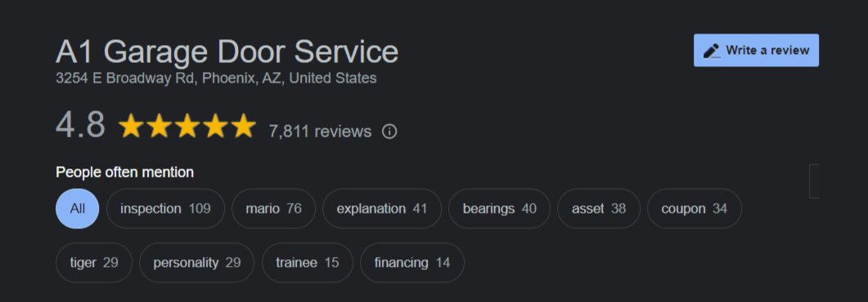Toggle the mario mention filter

[273, 209]
